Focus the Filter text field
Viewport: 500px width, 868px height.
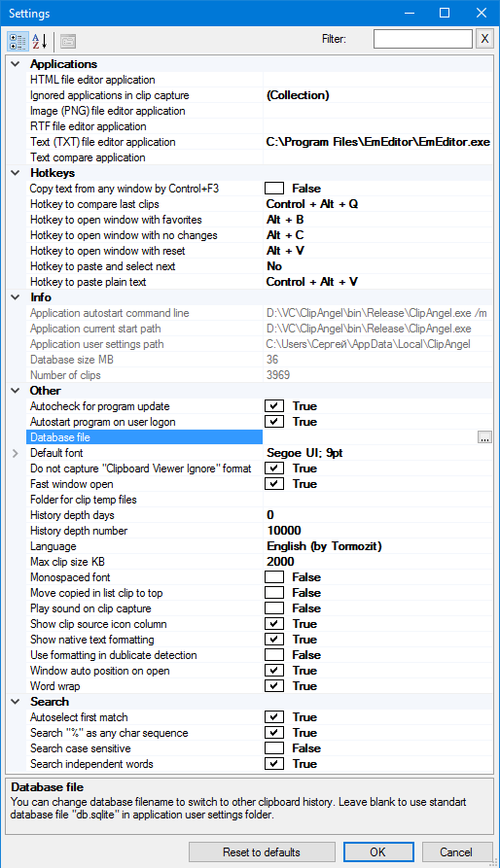click(x=423, y=39)
